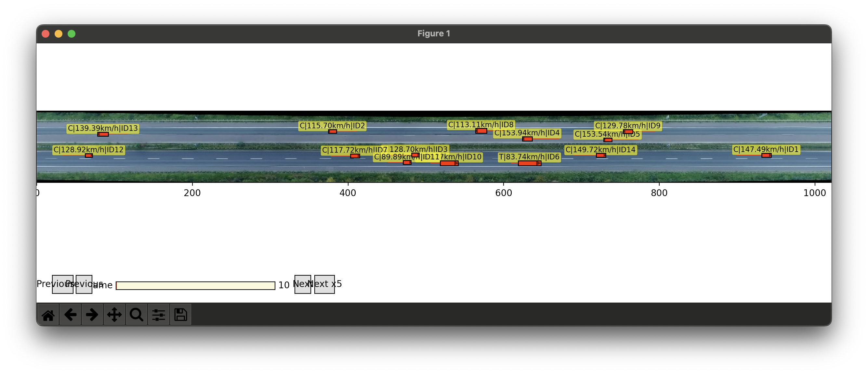Advance one frame with the Next button
This screenshot has width=868, height=374.
point(302,284)
